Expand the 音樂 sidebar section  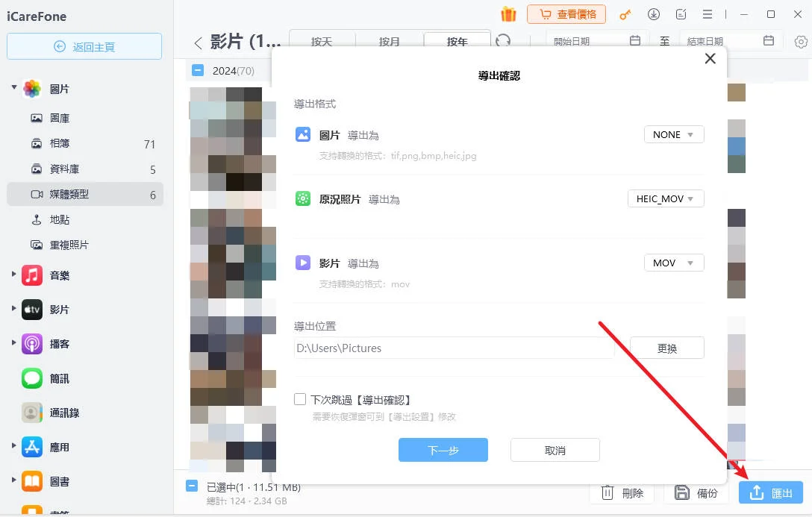coord(14,274)
